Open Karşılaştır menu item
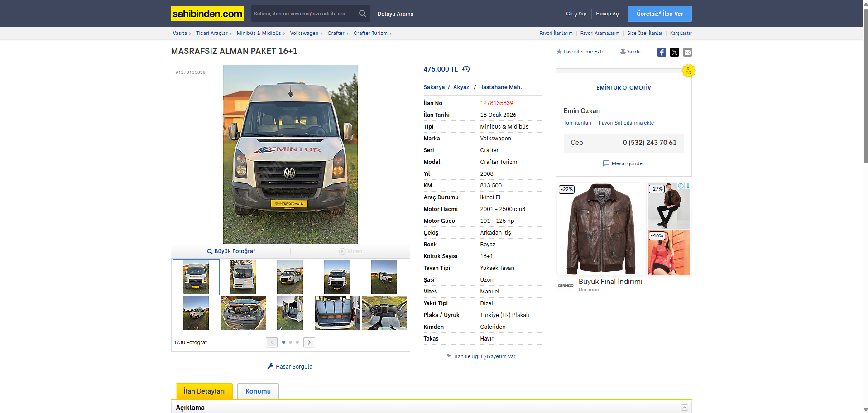The width and height of the screenshot is (868, 413). pos(681,33)
